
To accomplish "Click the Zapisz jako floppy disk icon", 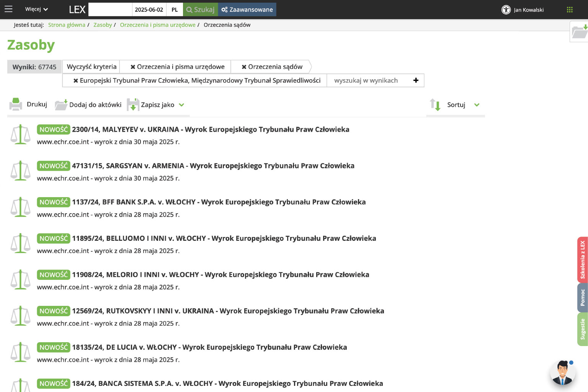I will tap(133, 105).
